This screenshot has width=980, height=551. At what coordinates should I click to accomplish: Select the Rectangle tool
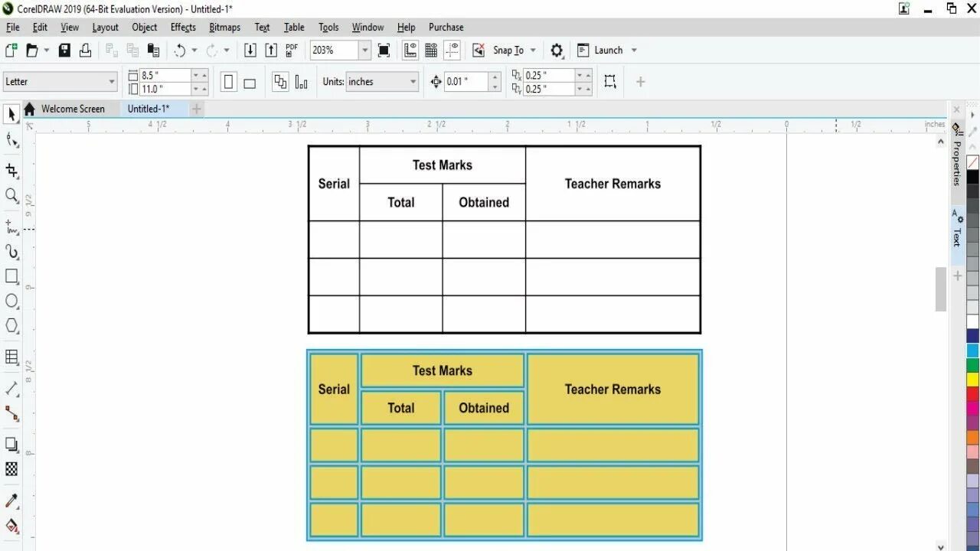point(11,276)
